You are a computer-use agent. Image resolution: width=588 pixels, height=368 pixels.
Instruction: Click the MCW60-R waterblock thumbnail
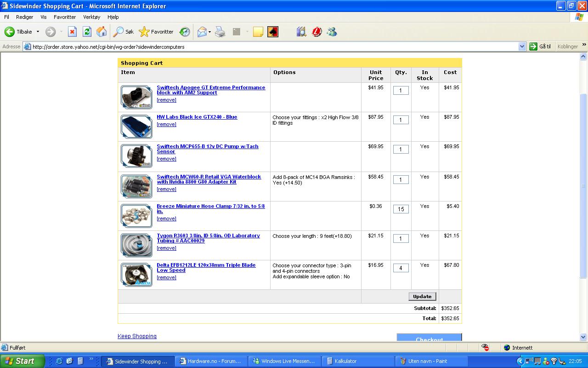tap(136, 186)
